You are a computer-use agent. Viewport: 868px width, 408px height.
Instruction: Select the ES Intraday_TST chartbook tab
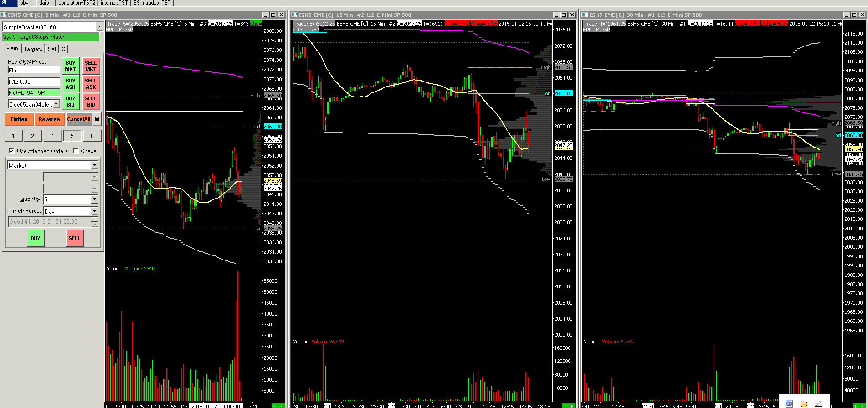point(152,3)
